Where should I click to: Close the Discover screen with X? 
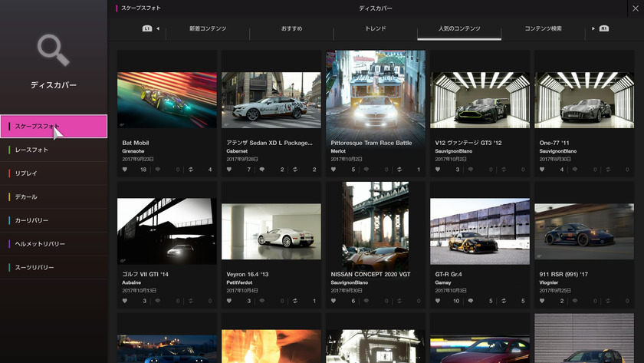click(635, 8)
